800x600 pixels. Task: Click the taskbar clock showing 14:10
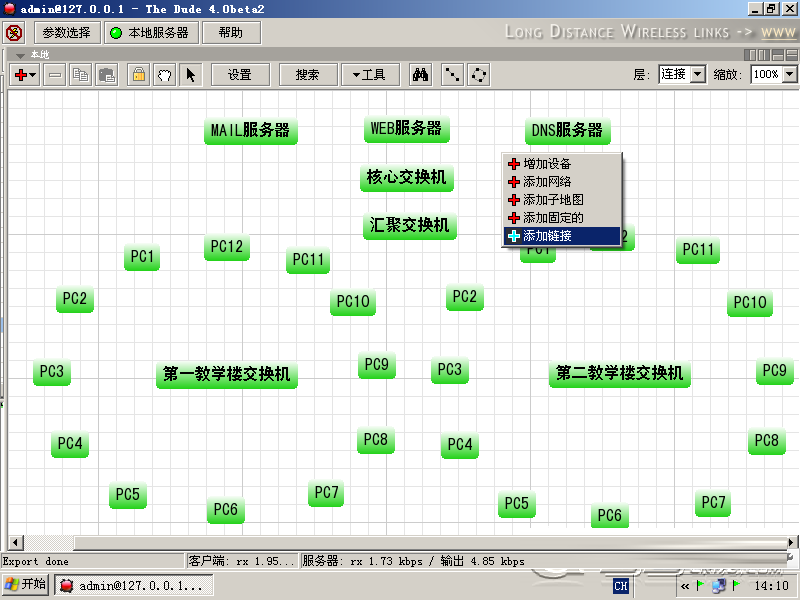tap(771, 586)
